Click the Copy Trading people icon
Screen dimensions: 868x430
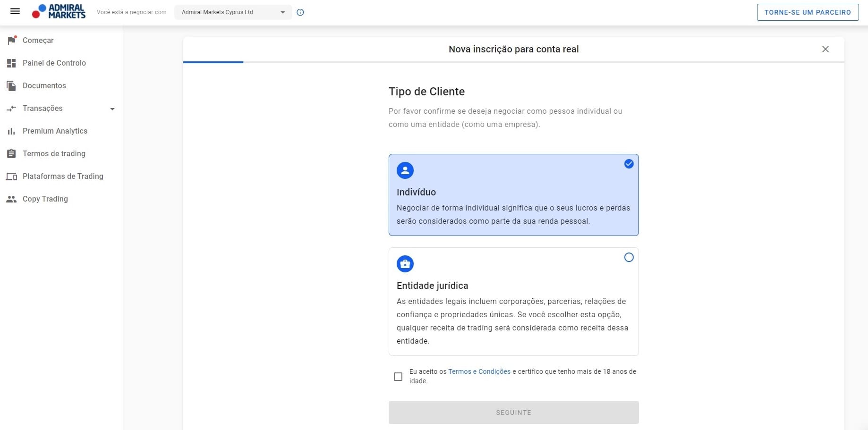click(11, 199)
